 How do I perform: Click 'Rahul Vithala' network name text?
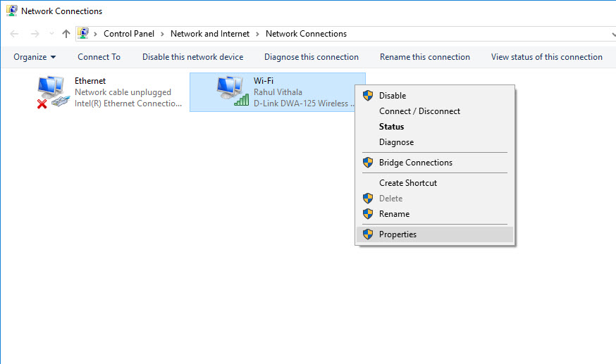coord(278,92)
